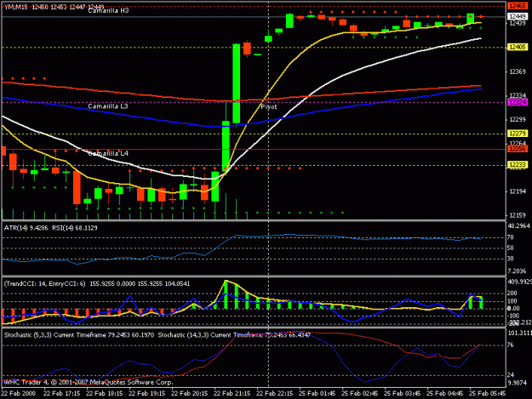
Task: Click the white 12449 current price tag
Action: point(517,16)
